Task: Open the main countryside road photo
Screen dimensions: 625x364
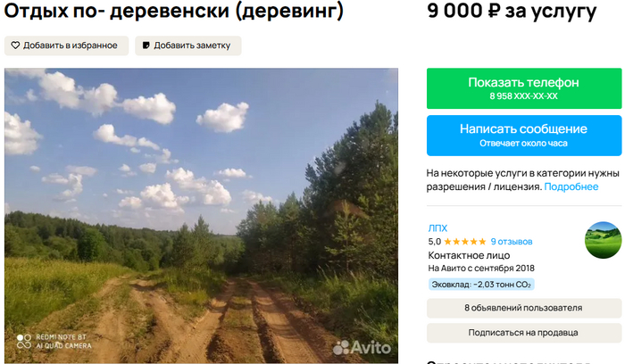Action: pos(201,215)
